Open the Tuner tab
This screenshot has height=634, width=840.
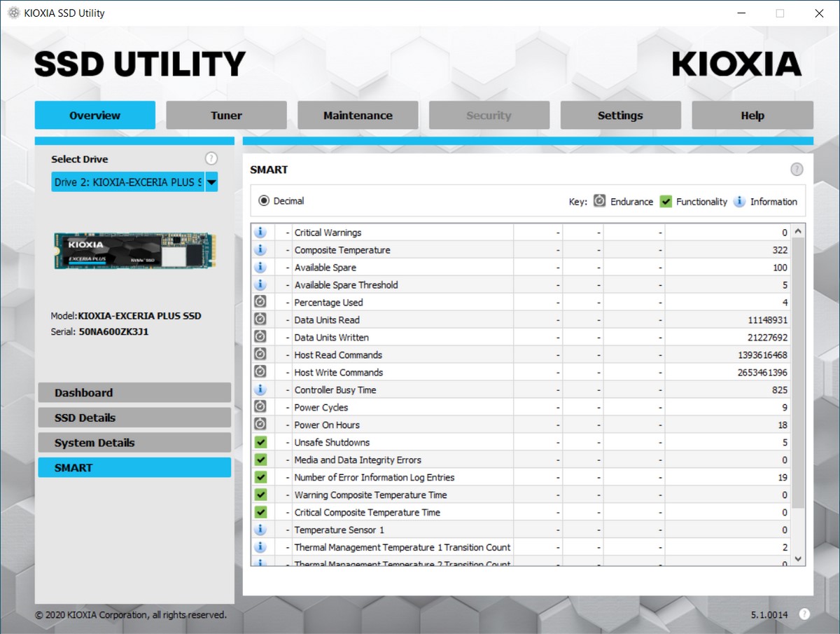pos(226,116)
